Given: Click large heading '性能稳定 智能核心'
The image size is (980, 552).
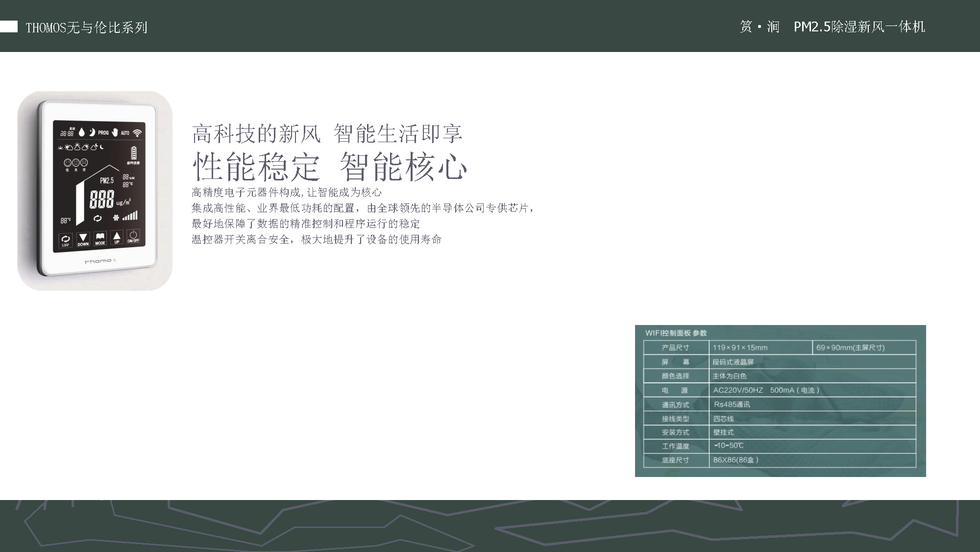Looking at the screenshot, I should 330,167.
